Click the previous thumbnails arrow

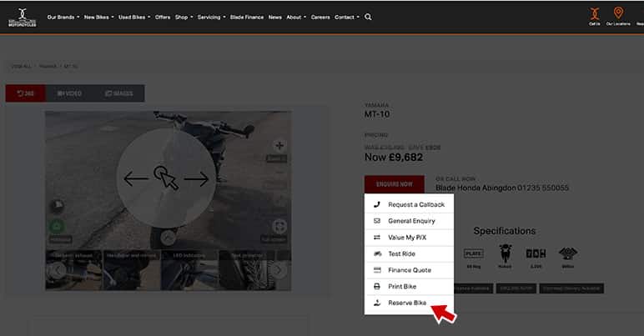pyautogui.click(x=58, y=270)
